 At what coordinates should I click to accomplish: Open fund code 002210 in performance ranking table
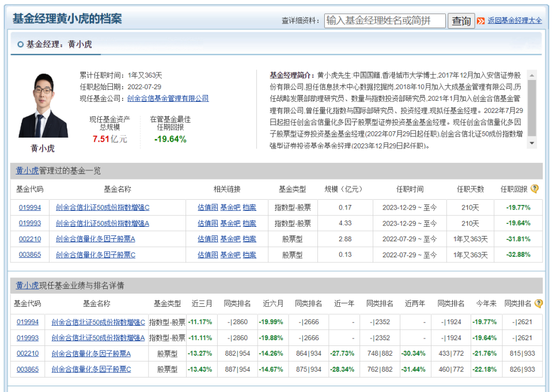[28, 353]
